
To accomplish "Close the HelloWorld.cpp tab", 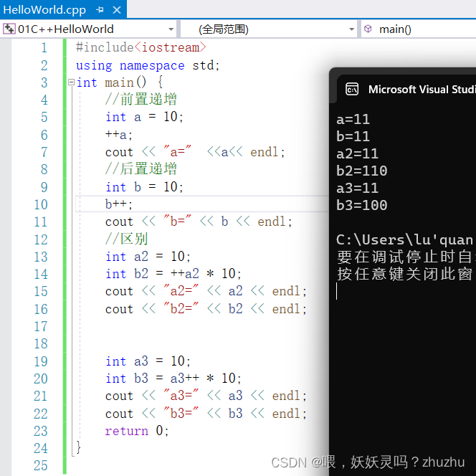I will click(117, 10).
